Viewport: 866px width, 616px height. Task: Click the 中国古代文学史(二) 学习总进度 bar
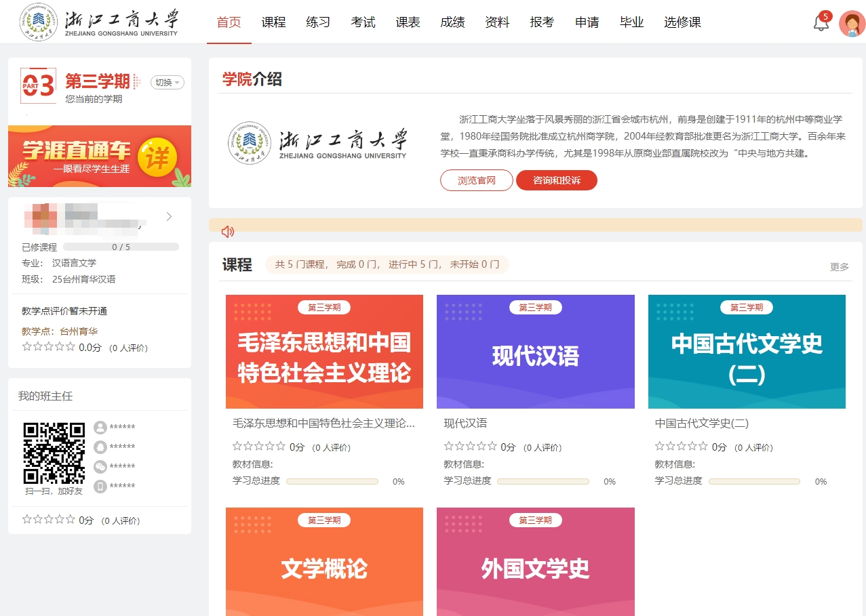[754, 482]
